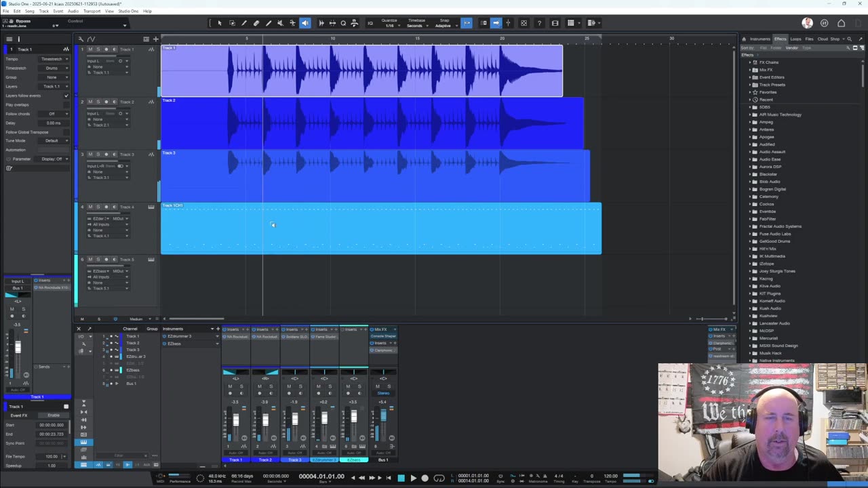This screenshot has width=868, height=488.
Task: Enable Follow Global Transpose checkbox
Action: tap(66, 131)
